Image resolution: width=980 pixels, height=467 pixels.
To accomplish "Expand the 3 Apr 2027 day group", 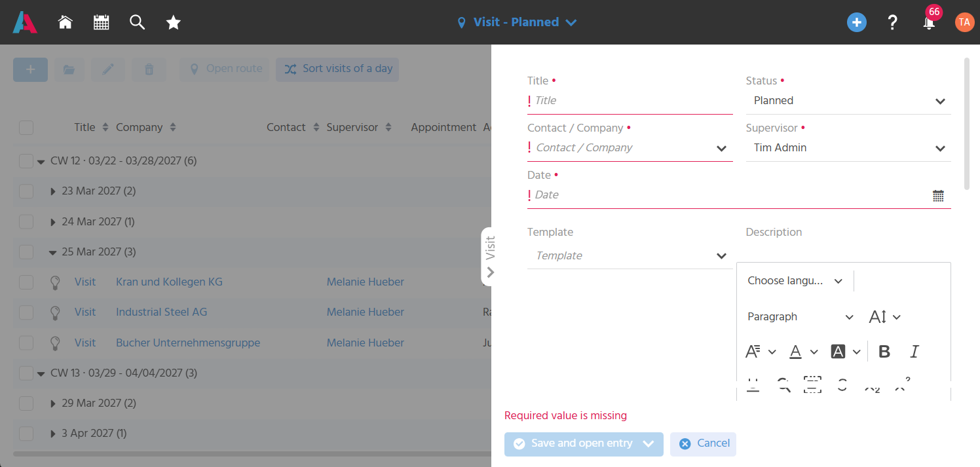I will click(53, 434).
